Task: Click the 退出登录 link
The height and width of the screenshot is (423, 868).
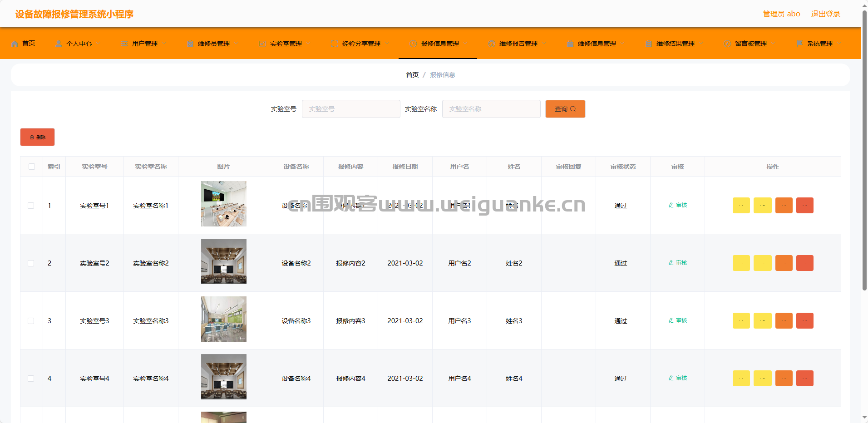Action: click(x=825, y=14)
